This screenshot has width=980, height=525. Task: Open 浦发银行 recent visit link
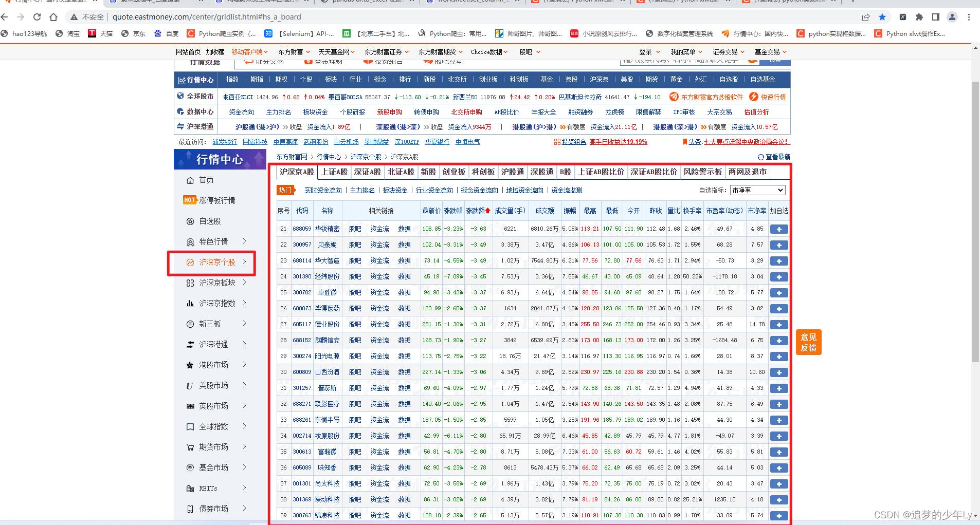(225, 142)
